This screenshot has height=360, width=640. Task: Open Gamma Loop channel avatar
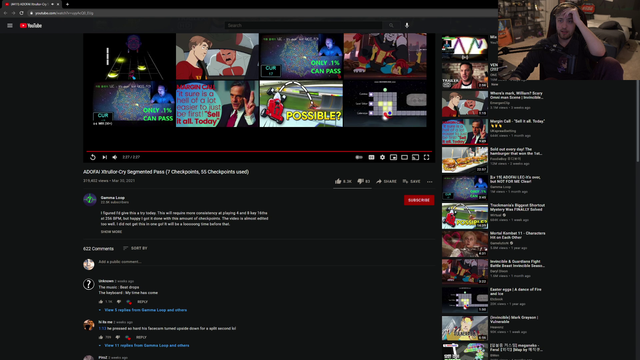[90, 200]
